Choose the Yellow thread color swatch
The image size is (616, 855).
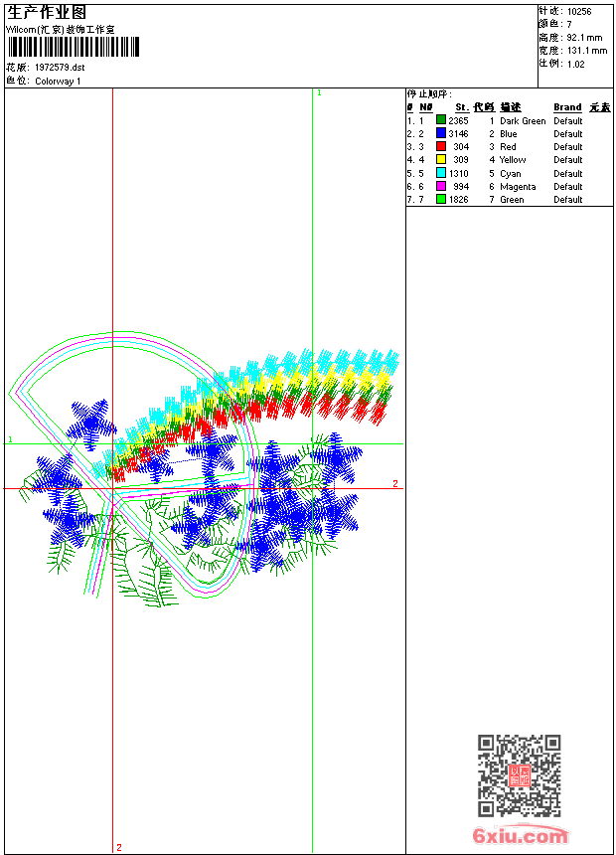click(441, 159)
